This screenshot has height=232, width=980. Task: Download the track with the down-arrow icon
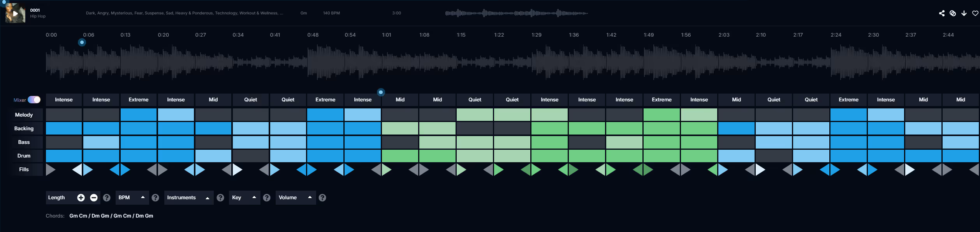(964, 13)
